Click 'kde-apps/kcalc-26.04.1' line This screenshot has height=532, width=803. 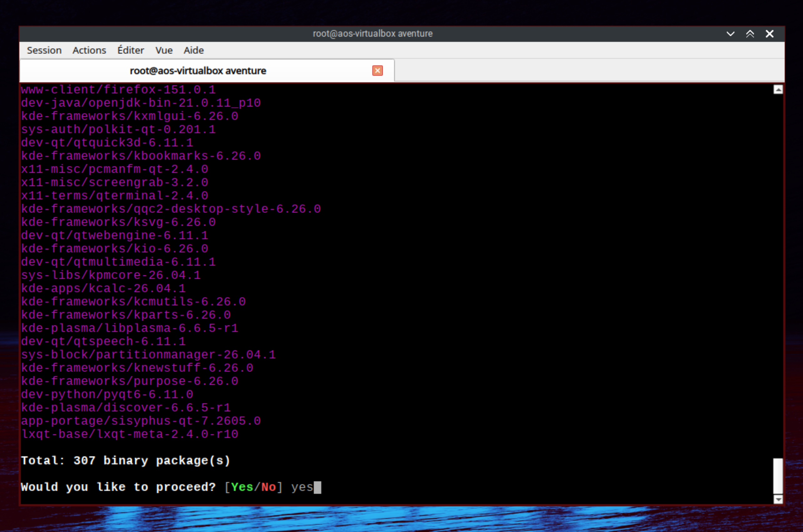tap(103, 289)
